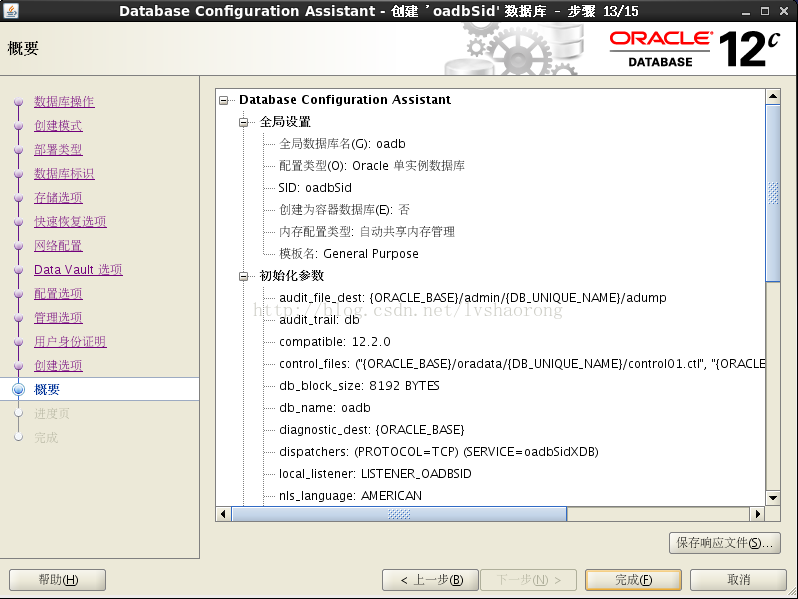Cancel the wizard with 取消 button

pos(738,580)
